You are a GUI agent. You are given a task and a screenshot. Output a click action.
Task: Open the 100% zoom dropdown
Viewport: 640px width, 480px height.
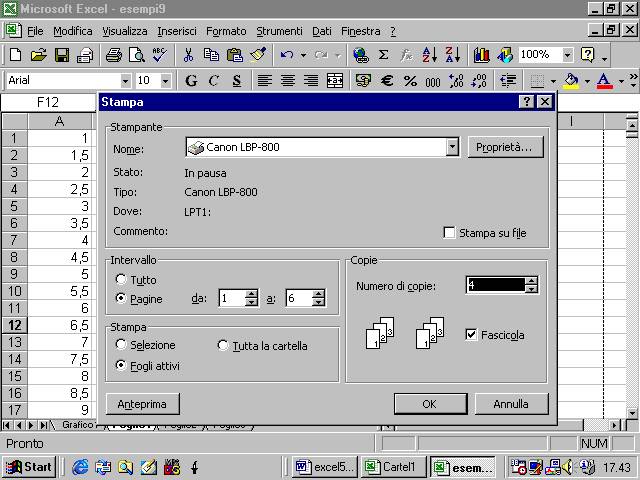click(567, 55)
